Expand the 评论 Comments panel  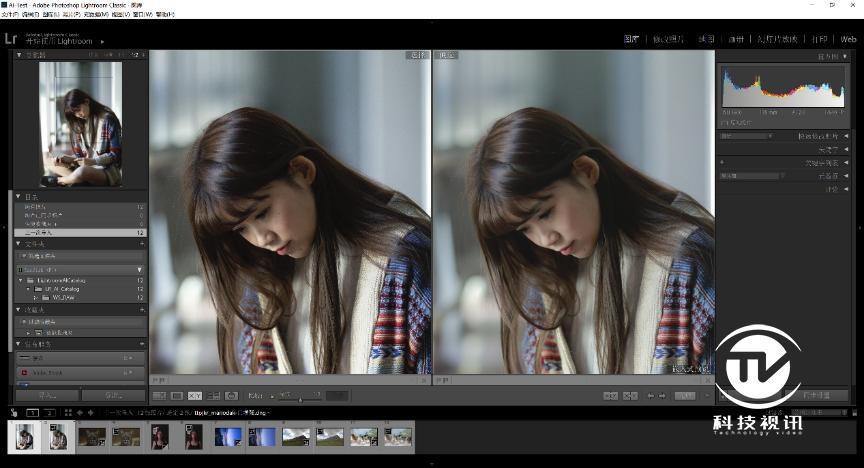click(x=846, y=189)
